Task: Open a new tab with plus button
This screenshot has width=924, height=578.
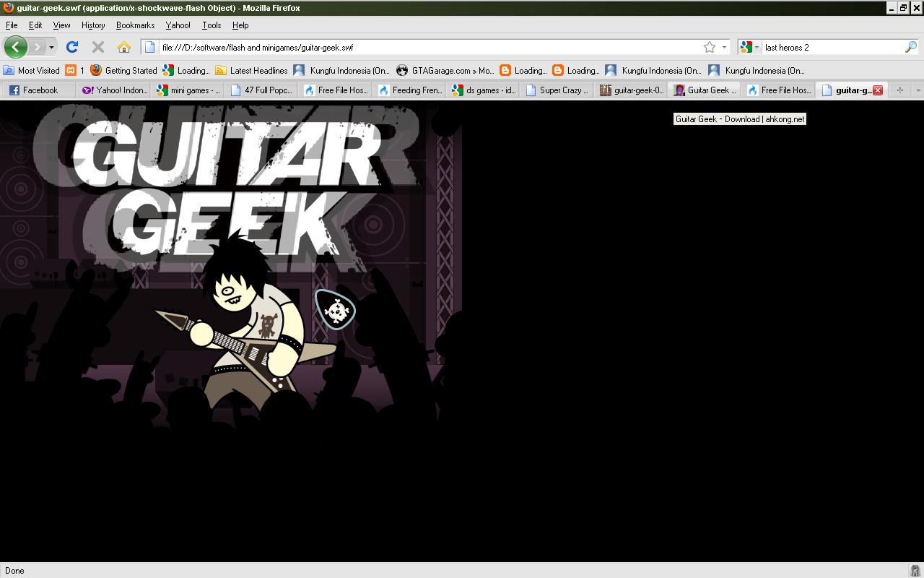Action: [899, 90]
